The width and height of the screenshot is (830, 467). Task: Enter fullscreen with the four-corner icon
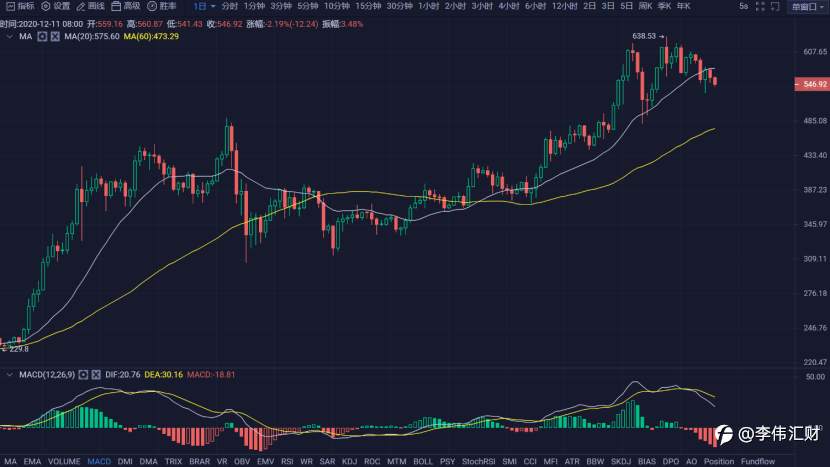point(760,6)
